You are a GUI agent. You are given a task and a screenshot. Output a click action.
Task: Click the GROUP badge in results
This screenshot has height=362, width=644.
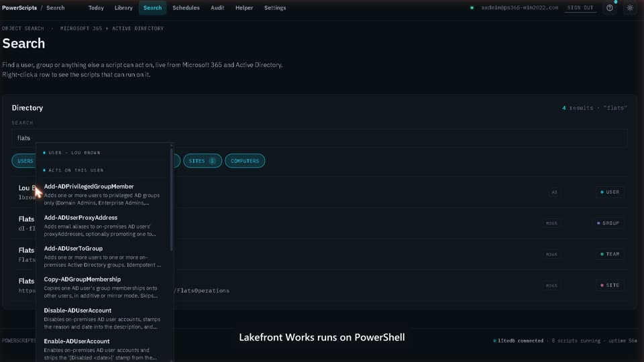click(608, 223)
